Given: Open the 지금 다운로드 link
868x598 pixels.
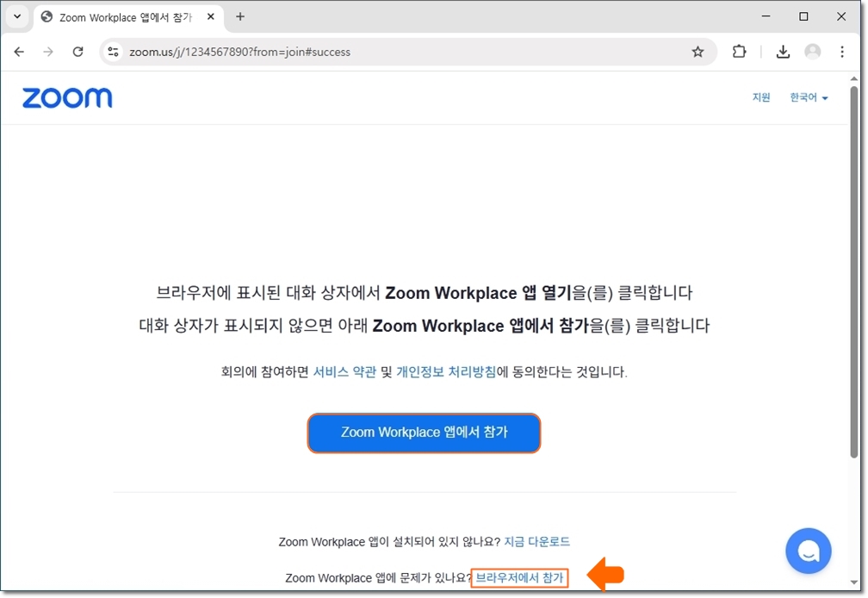Looking at the screenshot, I should 536,542.
